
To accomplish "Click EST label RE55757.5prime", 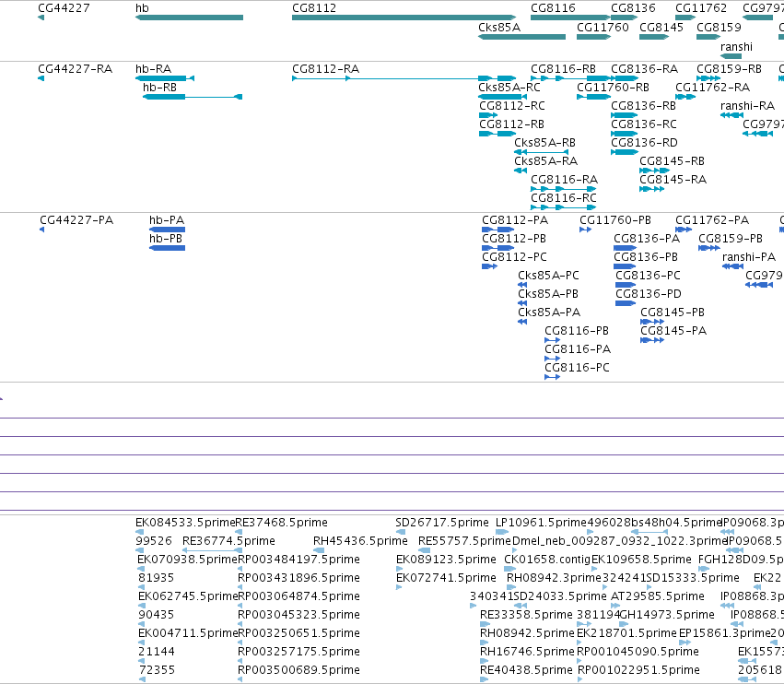I will coord(465,541).
